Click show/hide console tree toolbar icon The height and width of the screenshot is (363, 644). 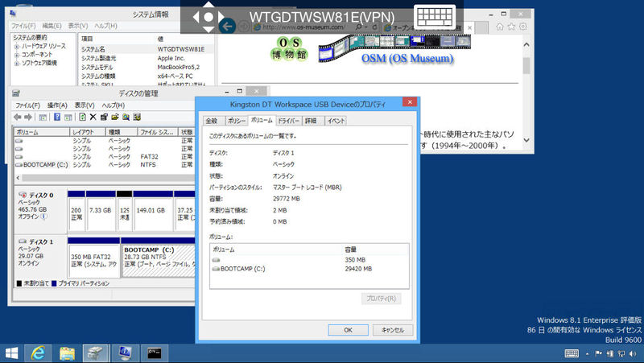pyautogui.click(x=43, y=118)
